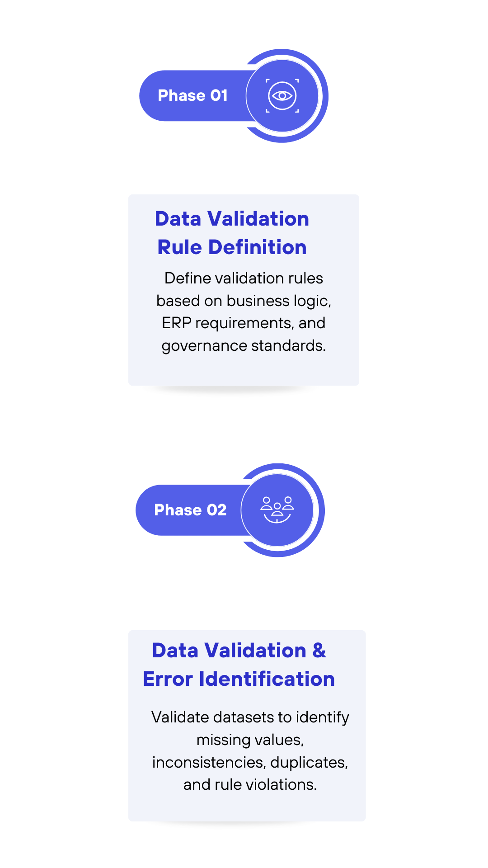Select the "Phase 01" pill label
Screen dimensions: 488x868
[x=192, y=96]
